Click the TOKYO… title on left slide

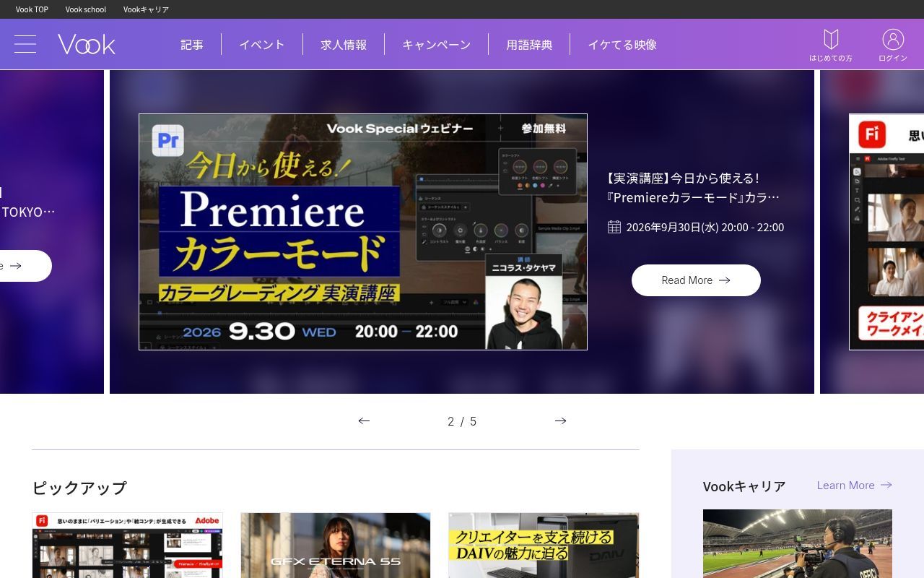28,212
